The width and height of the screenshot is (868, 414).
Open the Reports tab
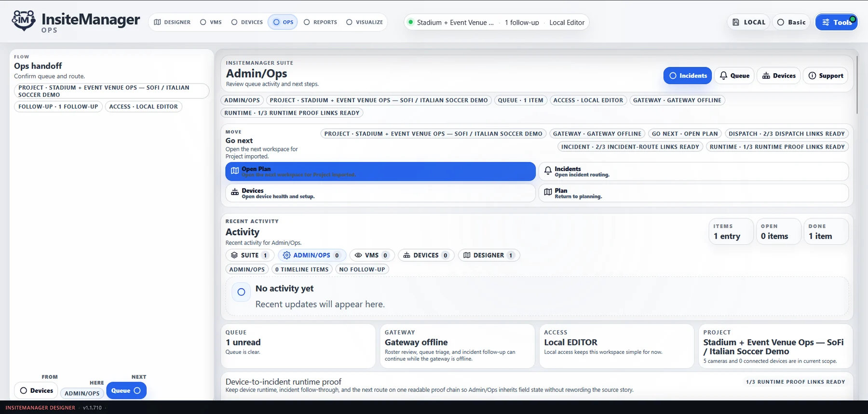click(320, 22)
